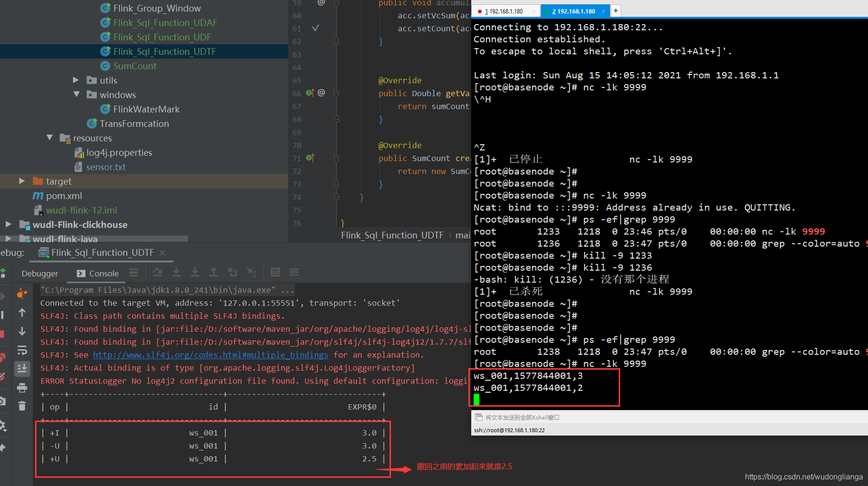Click the Down the Stack Trace arrow
Screen dimensions: 868x486
(22, 331)
